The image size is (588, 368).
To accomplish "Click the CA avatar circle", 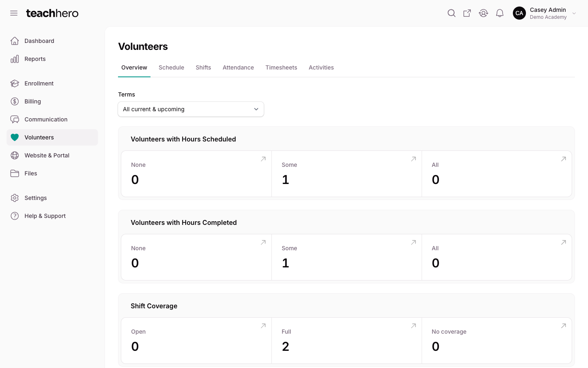I will pos(519,13).
